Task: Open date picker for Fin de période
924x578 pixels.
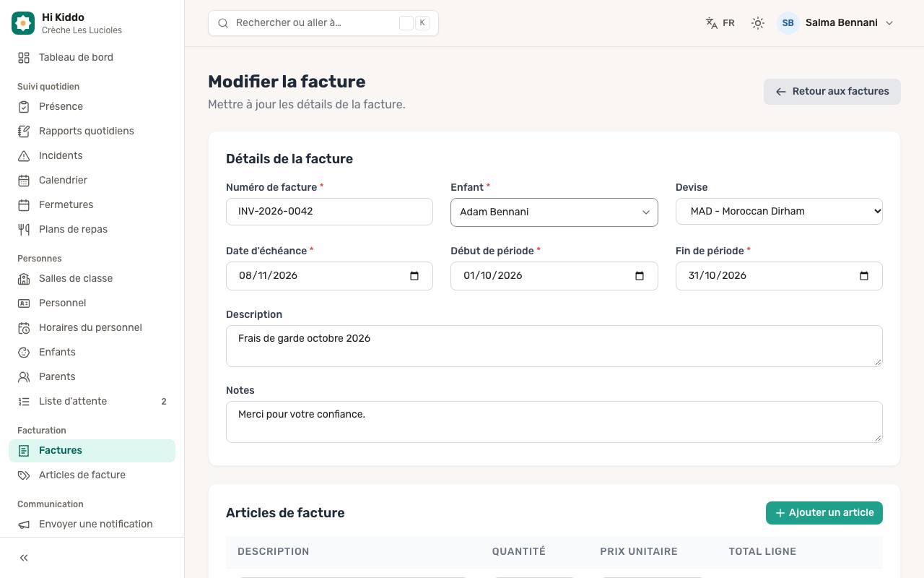Action: [x=864, y=276]
